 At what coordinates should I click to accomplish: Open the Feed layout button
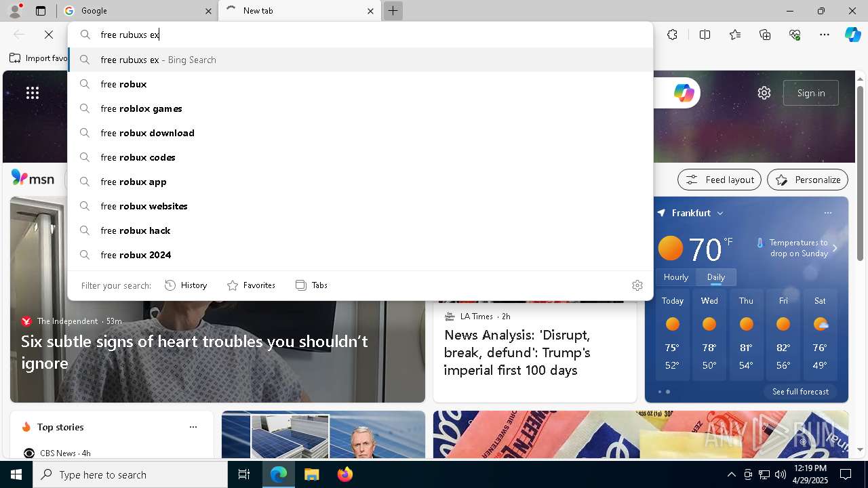(719, 180)
